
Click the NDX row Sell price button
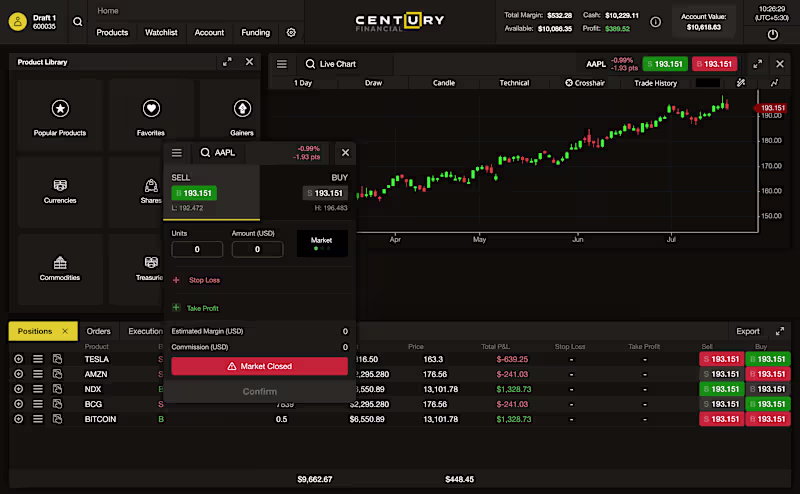(721, 389)
